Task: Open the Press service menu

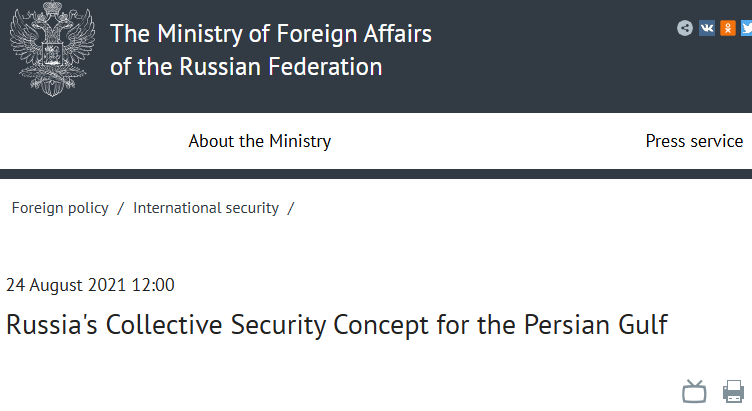Action: click(694, 141)
